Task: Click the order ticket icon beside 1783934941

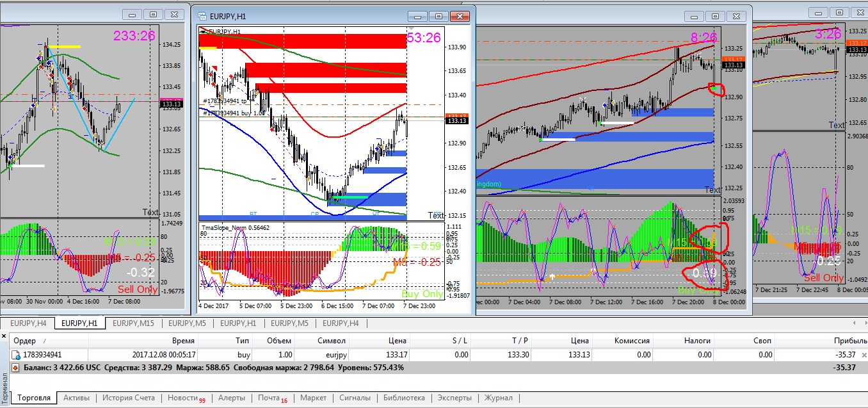Action: pos(15,355)
